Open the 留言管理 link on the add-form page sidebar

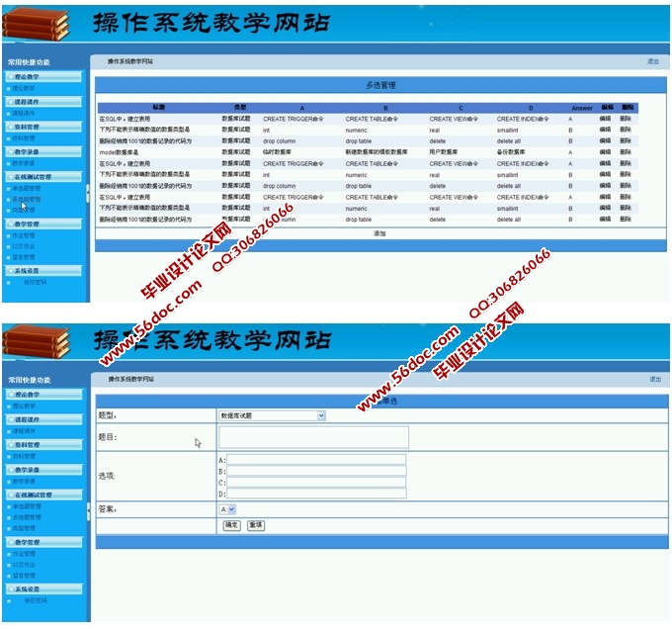tap(24, 575)
